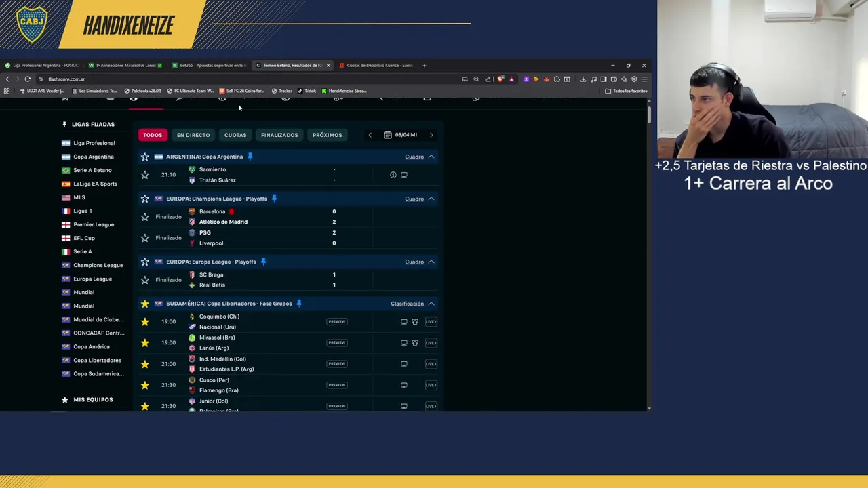
Task: Go to the previous day with the left arrow
Action: click(x=370, y=135)
